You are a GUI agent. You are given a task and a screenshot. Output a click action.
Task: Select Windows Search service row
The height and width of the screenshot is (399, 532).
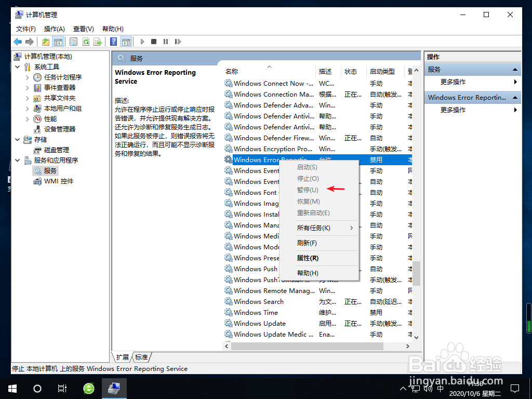(317, 302)
